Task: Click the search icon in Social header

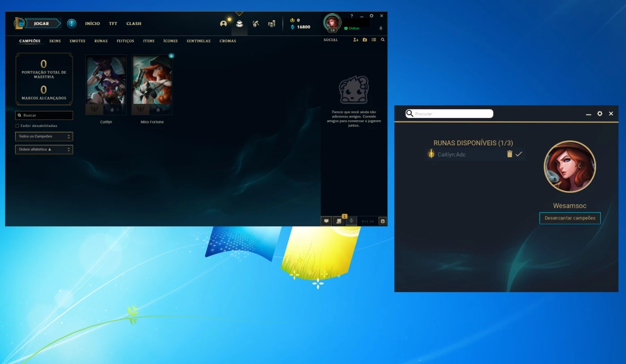Action: 383,40
